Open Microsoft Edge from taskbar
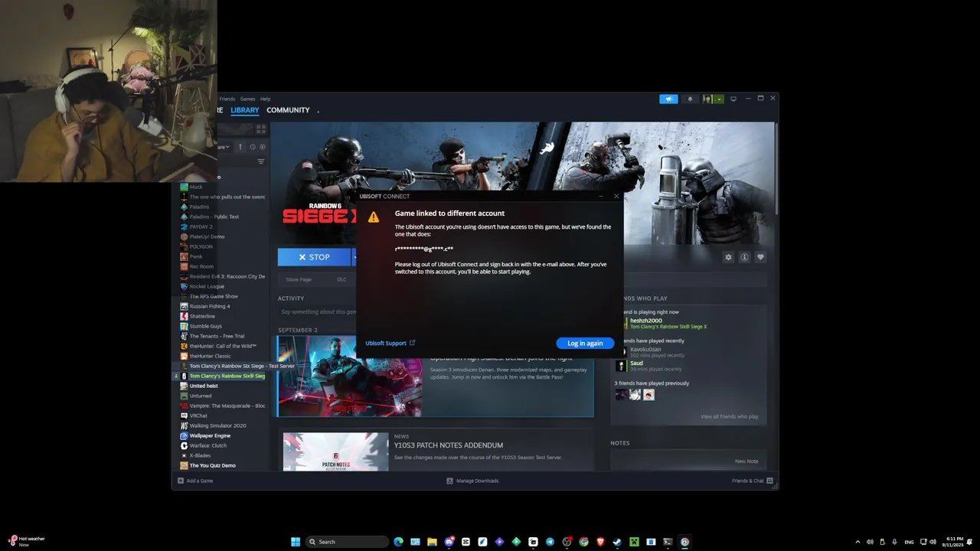 (x=398, y=542)
